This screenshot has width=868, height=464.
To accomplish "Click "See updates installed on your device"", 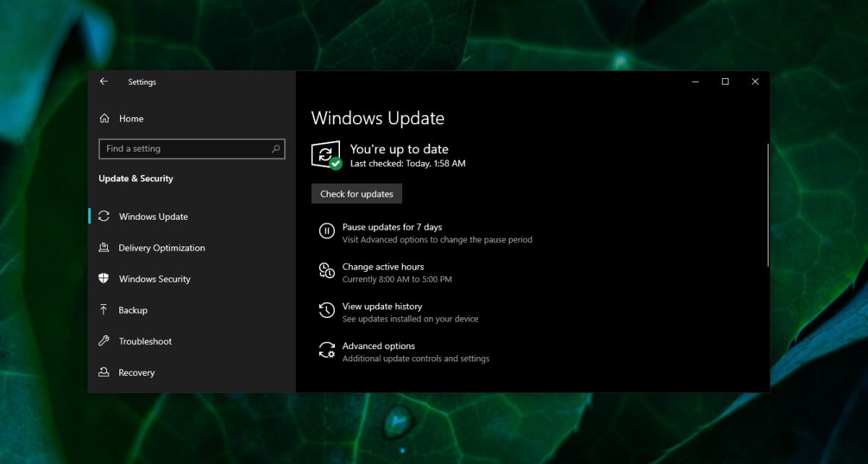I will pyautogui.click(x=410, y=319).
